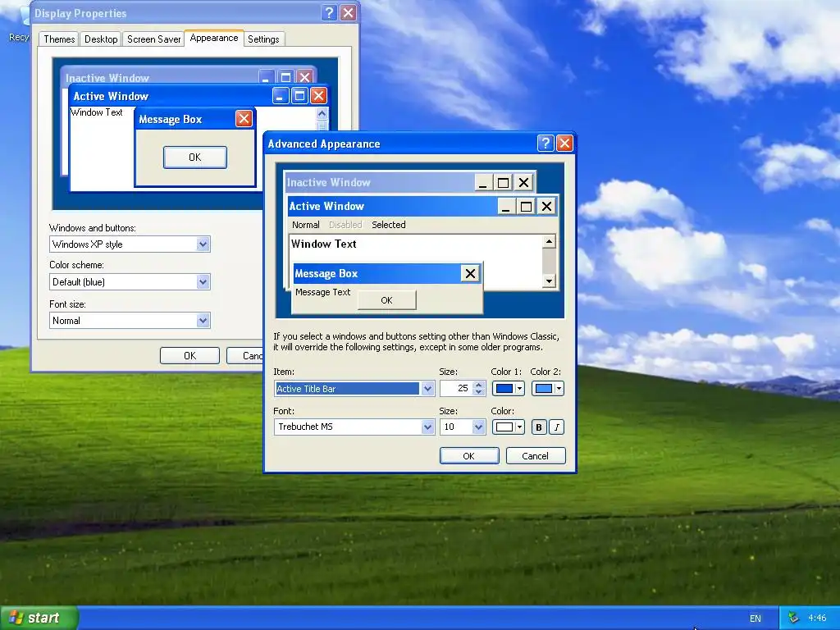The image size is (840, 630).
Task: Toggle bold font button
Action: 539,427
